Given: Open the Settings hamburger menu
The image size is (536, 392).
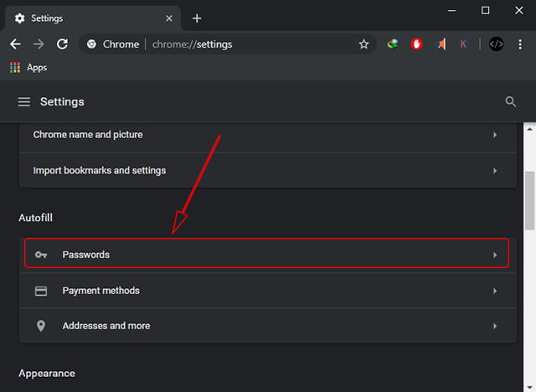Looking at the screenshot, I should coord(24,101).
